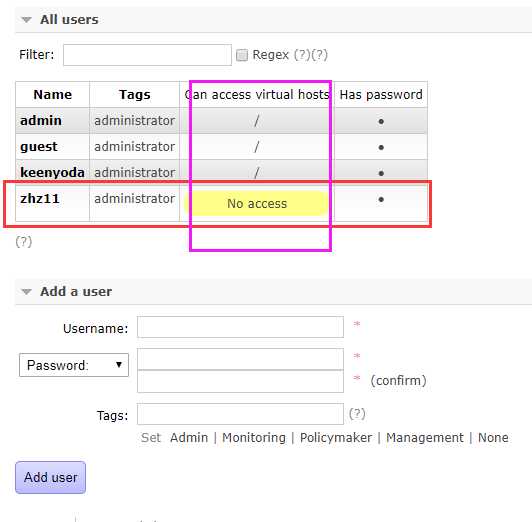532x522 pixels.
Task: Enable the Regex filter checkbox
Action: (x=242, y=55)
